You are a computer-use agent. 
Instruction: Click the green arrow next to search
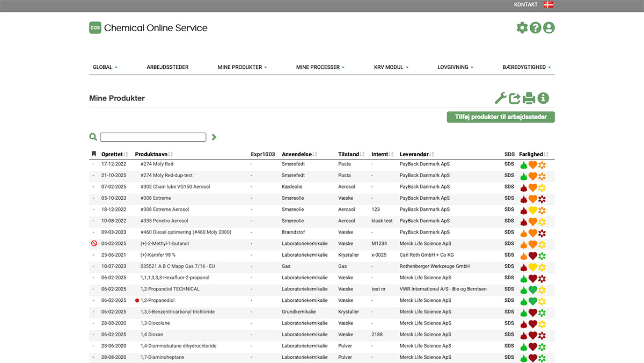[x=214, y=137]
